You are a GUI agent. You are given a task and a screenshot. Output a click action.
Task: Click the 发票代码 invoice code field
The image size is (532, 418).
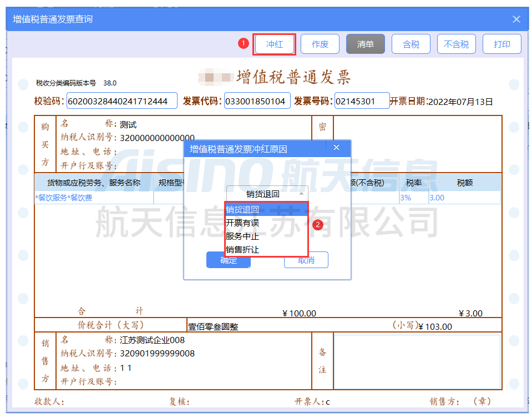(257, 101)
